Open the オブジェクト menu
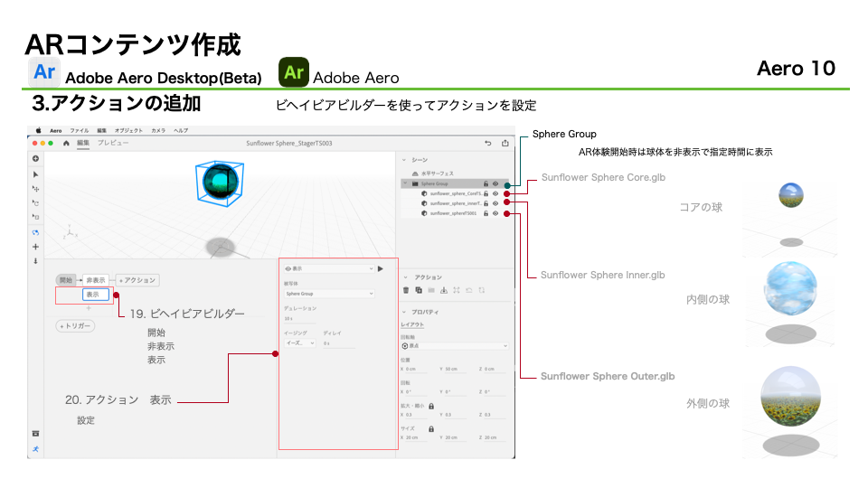 [128, 130]
